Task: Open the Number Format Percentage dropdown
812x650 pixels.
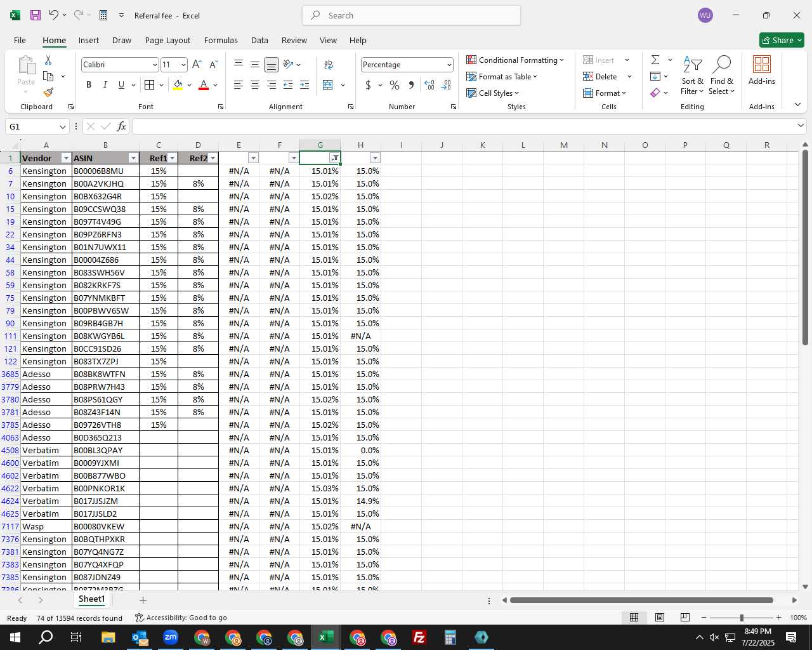Action: click(x=449, y=65)
